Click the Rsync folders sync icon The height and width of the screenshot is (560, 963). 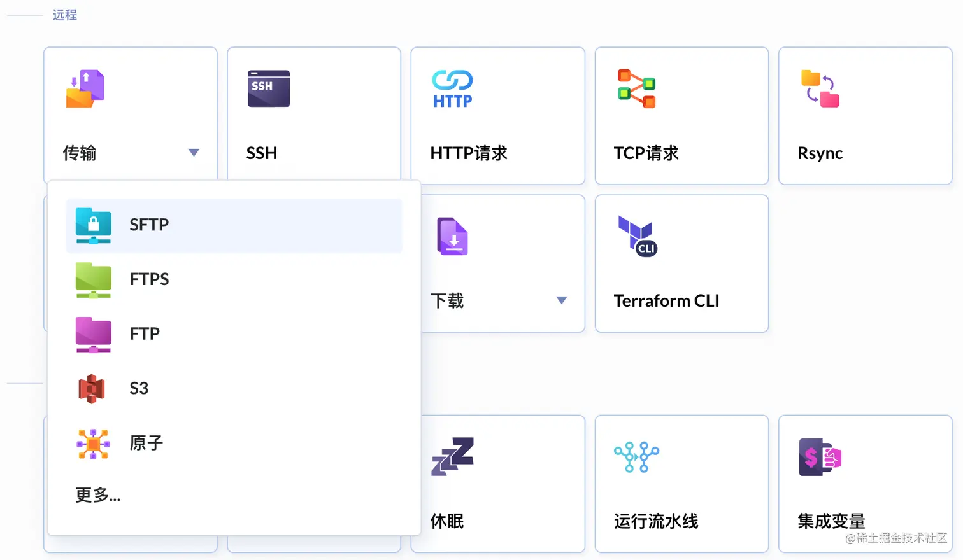tap(820, 88)
